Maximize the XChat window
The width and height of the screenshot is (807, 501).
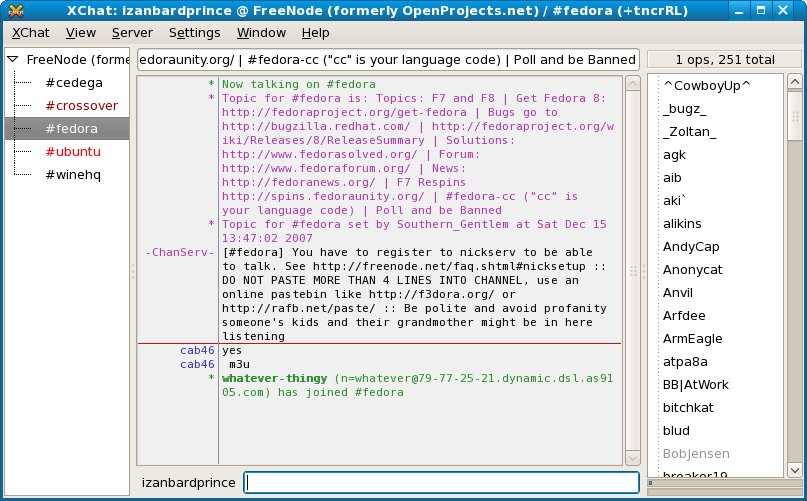[767, 11]
